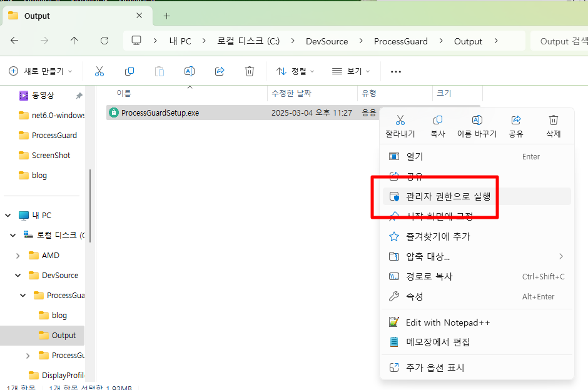Go back with the left arrow

point(14,41)
